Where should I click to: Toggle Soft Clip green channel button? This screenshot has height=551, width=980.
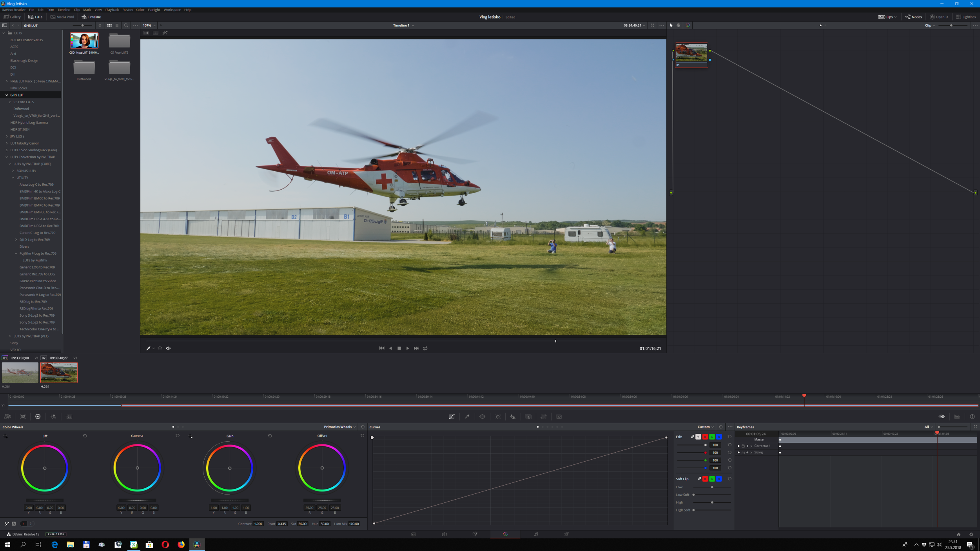click(x=712, y=479)
